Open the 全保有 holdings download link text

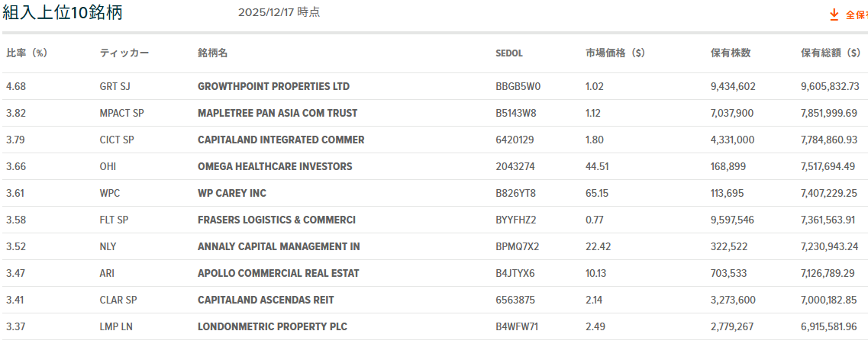click(856, 14)
